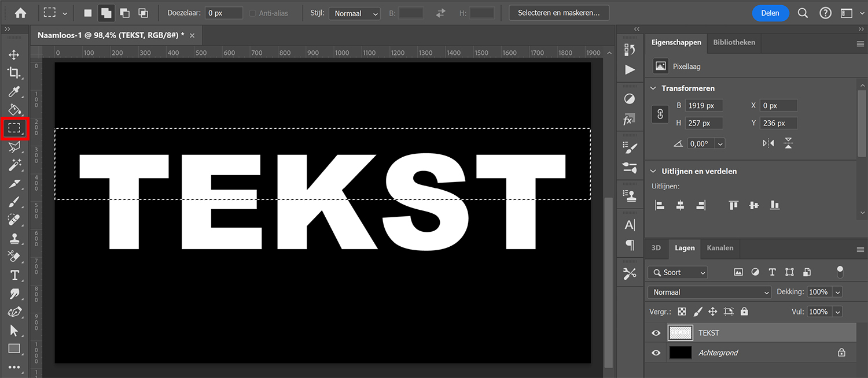Select the Healing Brush bandage tool
Viewport: 868px width, 378px height.
pos(14,220)
